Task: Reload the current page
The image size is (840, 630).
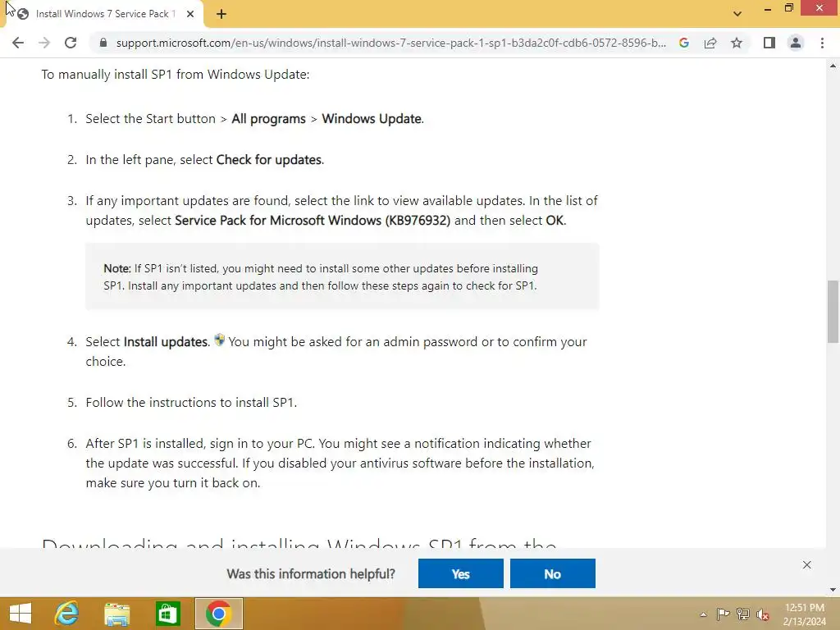Action: (x=71, y=43)
